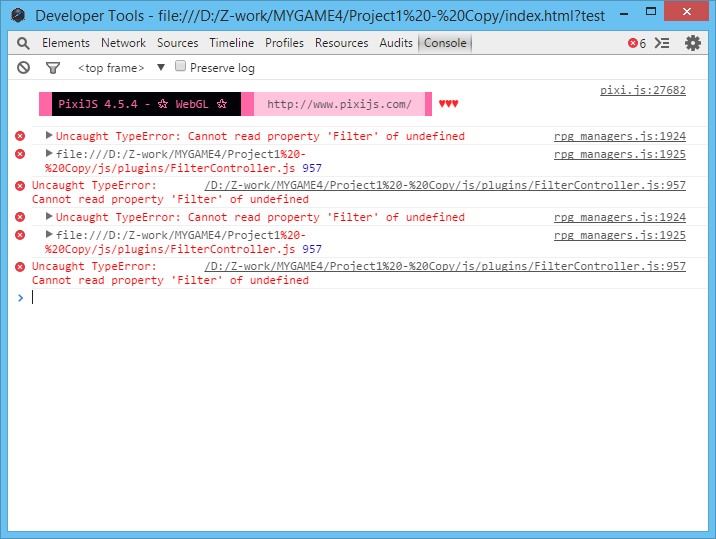Image resolution: width=716 pixels, height=539 pixels.
Task: Open the Elements tab
Action: (x=66, y=43)
